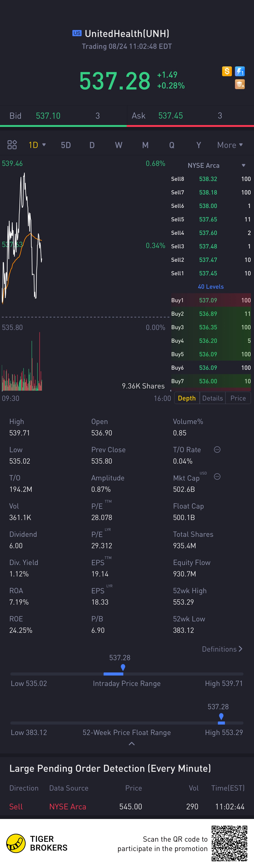
Task: Tap the 40 Levels link
Action: [211, 287]
